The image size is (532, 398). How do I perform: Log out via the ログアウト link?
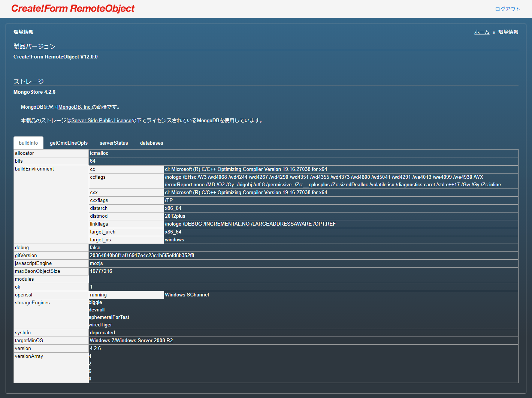508,9
